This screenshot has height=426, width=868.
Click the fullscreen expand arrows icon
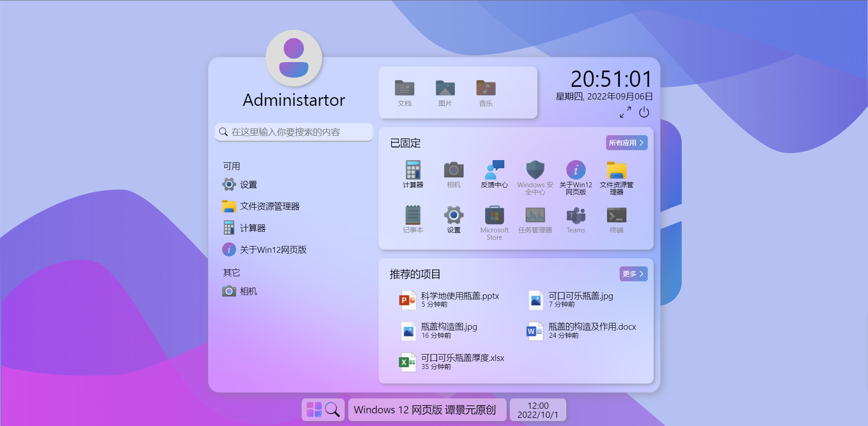coord(626,112)
